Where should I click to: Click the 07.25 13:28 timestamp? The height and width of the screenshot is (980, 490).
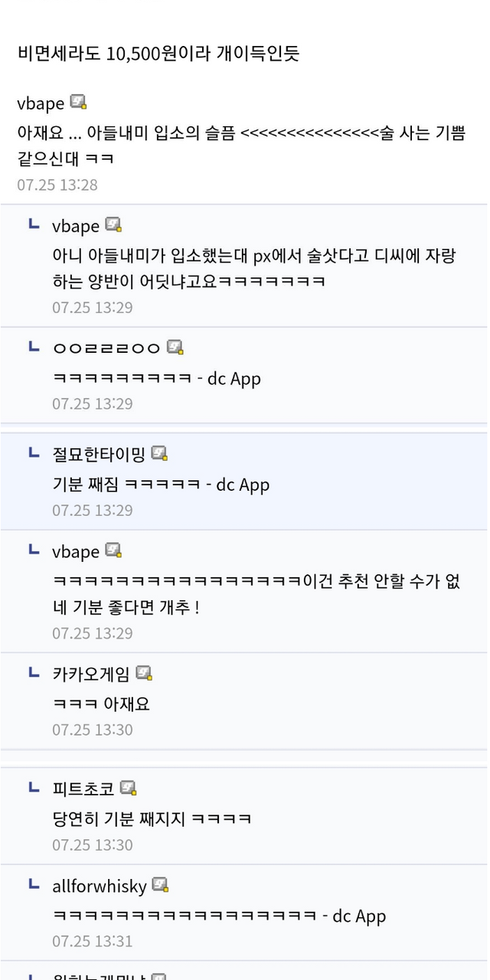pyautogui.click(x=57, y=185)
